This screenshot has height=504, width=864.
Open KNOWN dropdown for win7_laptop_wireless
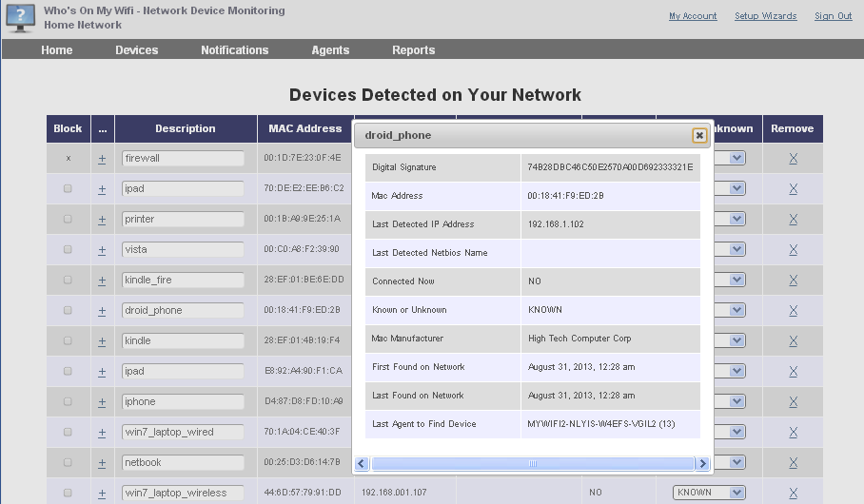709,493
